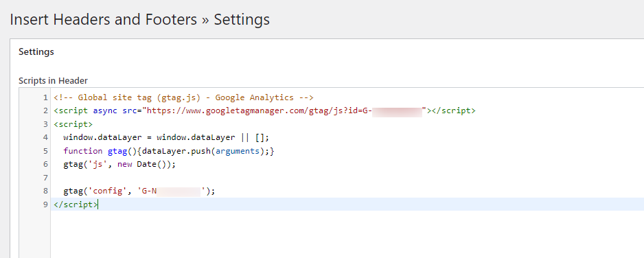Place cursor on window.dataLayer assignment line
Viewport: 644px width, 258px height.
[x=166, y=137]
